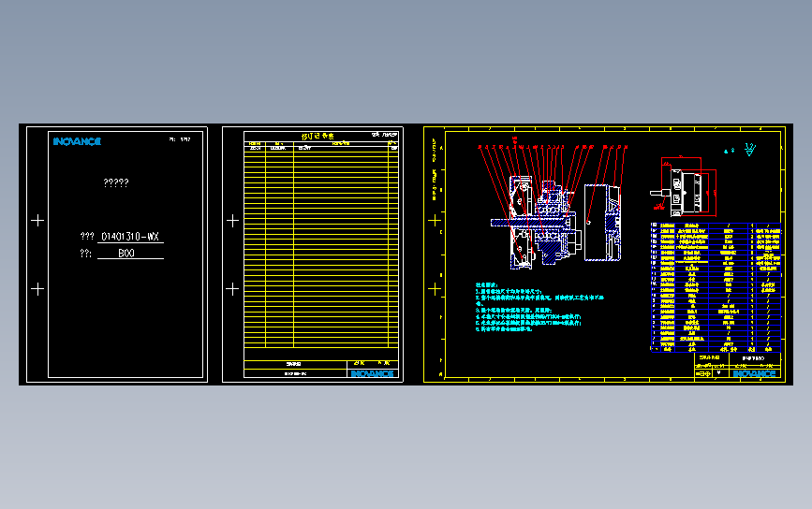
Task: Select the drawing number '01401310-WX' text
Action: click(130, 237)
